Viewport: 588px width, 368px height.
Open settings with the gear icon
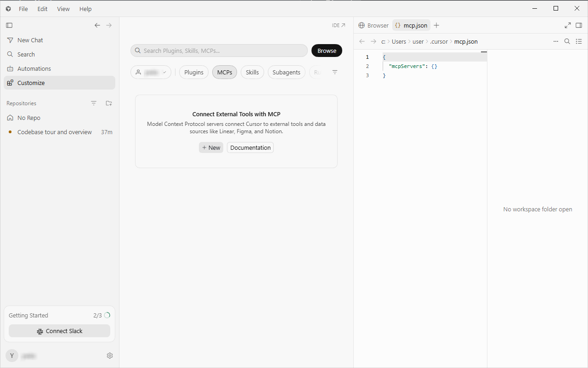(110, 356)
